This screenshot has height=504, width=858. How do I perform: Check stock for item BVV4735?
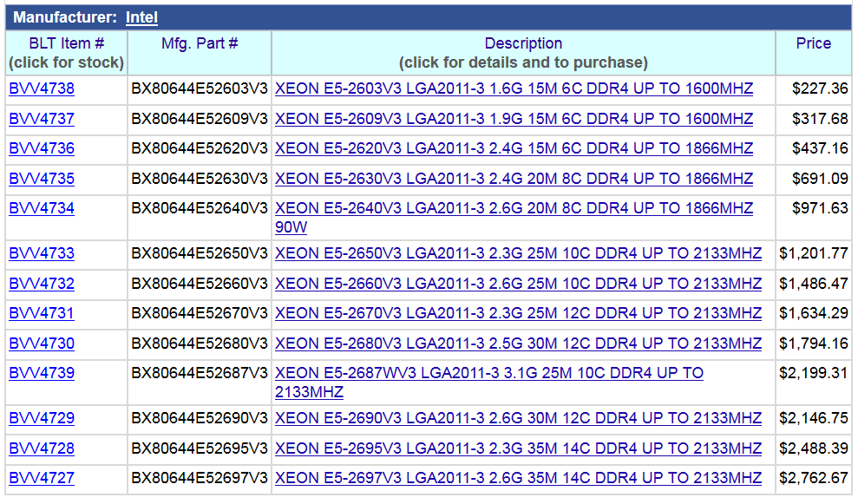(42, 179)
